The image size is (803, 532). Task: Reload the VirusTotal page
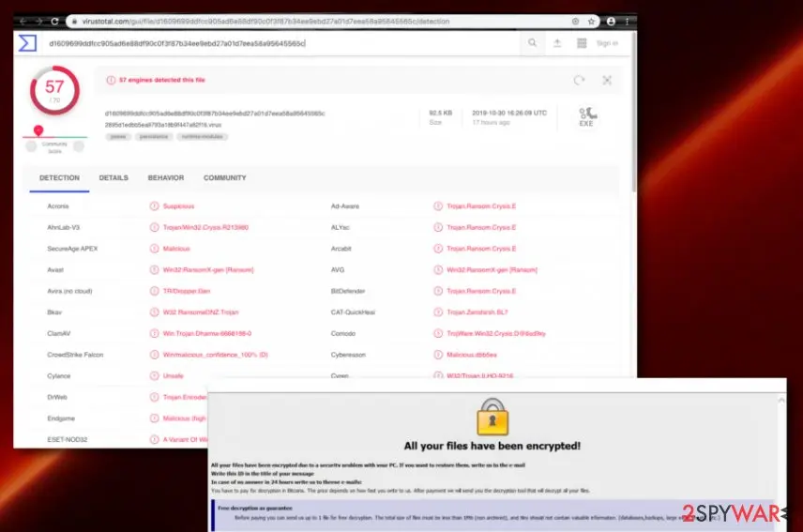pyautogui.click(x=54, y=22)
